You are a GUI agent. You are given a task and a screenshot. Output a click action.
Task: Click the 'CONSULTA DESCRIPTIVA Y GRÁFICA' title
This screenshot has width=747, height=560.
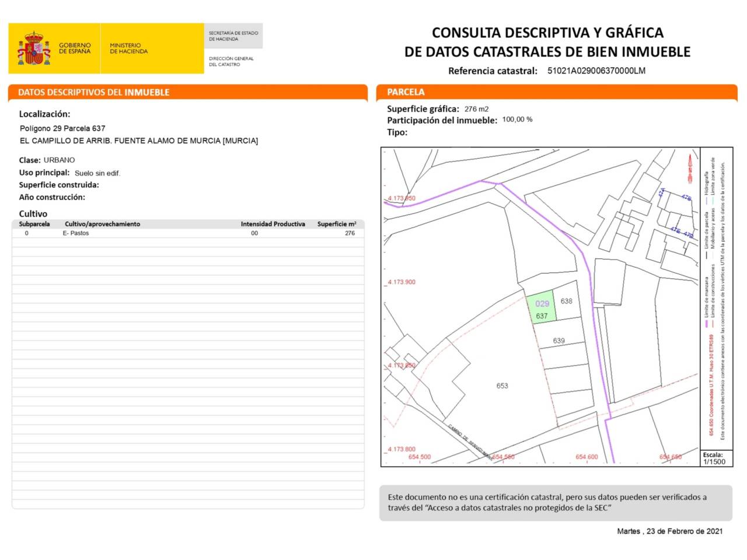coord(547,33)
